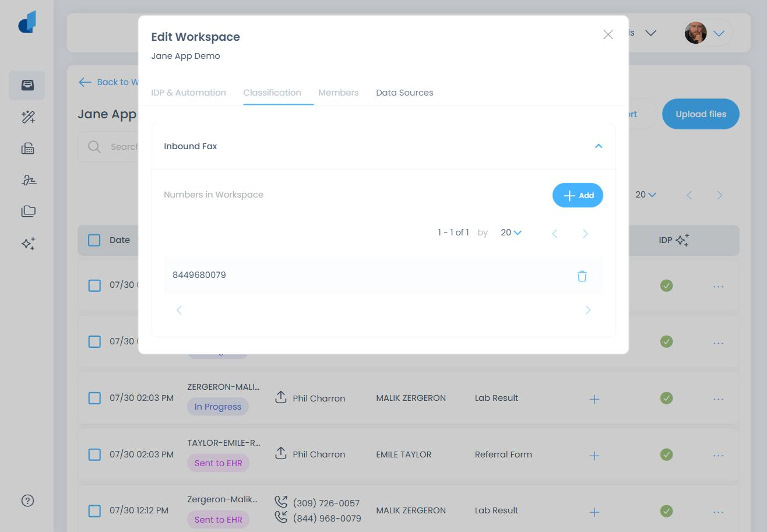Viewport: 767px width, 532px height.
Task: Click the outbound phone icon beside (309) 726-0057
Action: point(281,502)
